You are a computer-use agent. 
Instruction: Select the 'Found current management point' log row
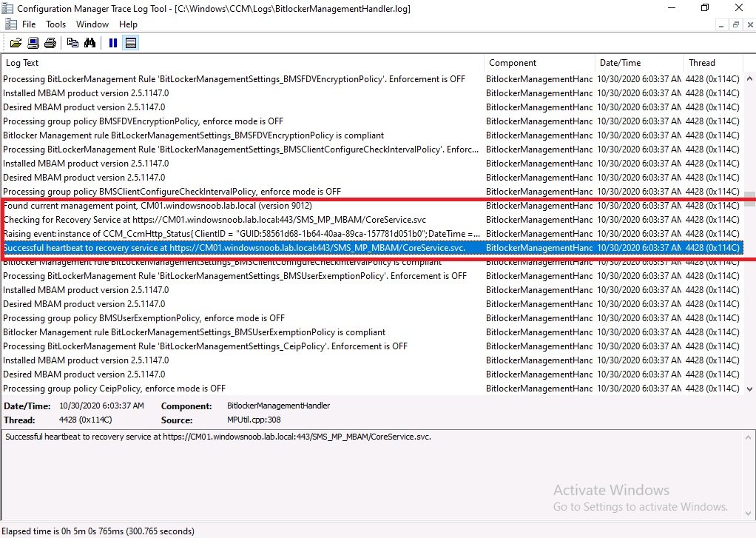(372, 206)
